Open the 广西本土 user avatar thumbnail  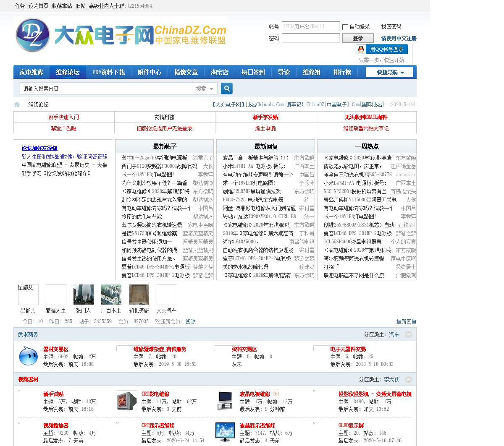pos(111,295)
